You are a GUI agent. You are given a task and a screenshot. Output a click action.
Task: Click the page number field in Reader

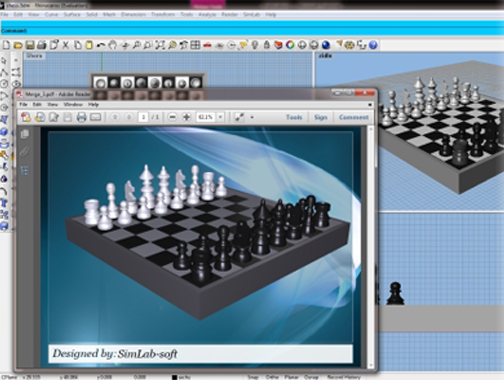[x=143, y=117]
